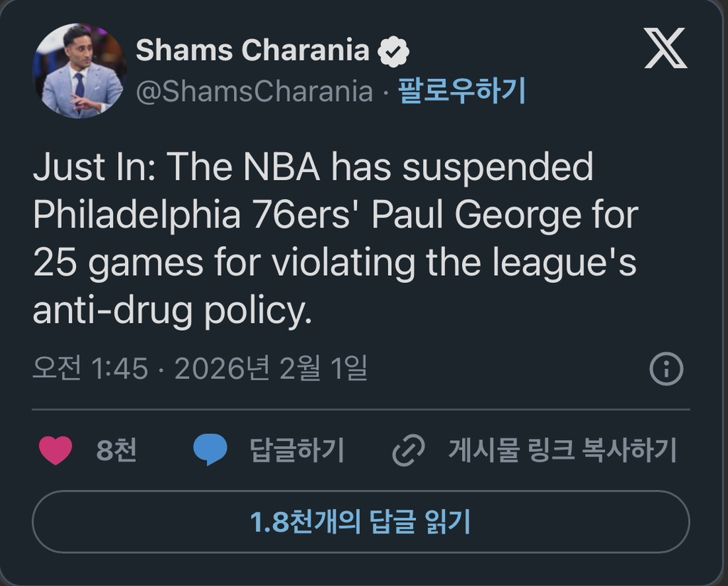Viewport: 728px width, 586px height.
Task: Click the blue reply speech bubble icon
Action: (x=210, y=450)
